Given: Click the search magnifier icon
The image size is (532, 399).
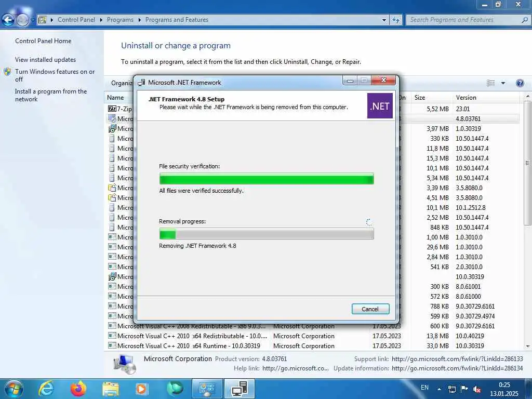Looking at the screenshot, I should [x=525, y=20].
